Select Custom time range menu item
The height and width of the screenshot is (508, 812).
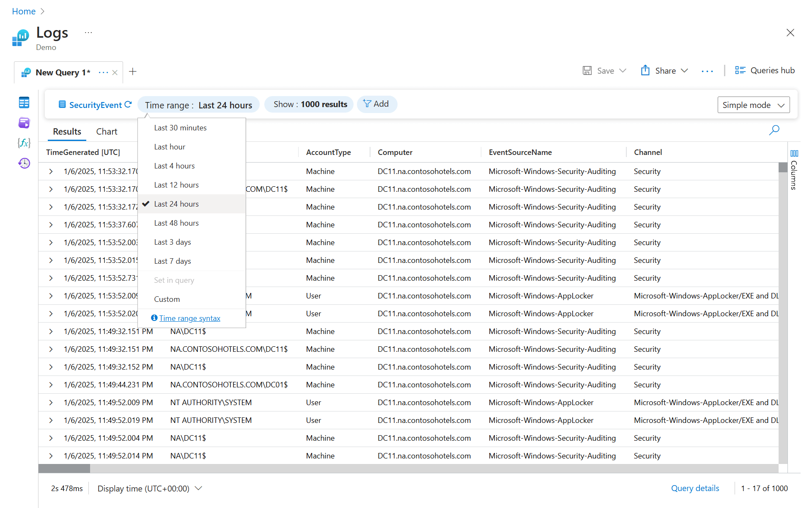pyautogui.click(x=167, y=299)
